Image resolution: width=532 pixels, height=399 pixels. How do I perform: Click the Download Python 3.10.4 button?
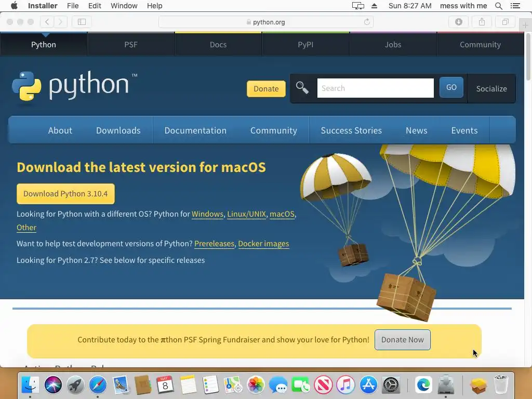coord(65,194)
